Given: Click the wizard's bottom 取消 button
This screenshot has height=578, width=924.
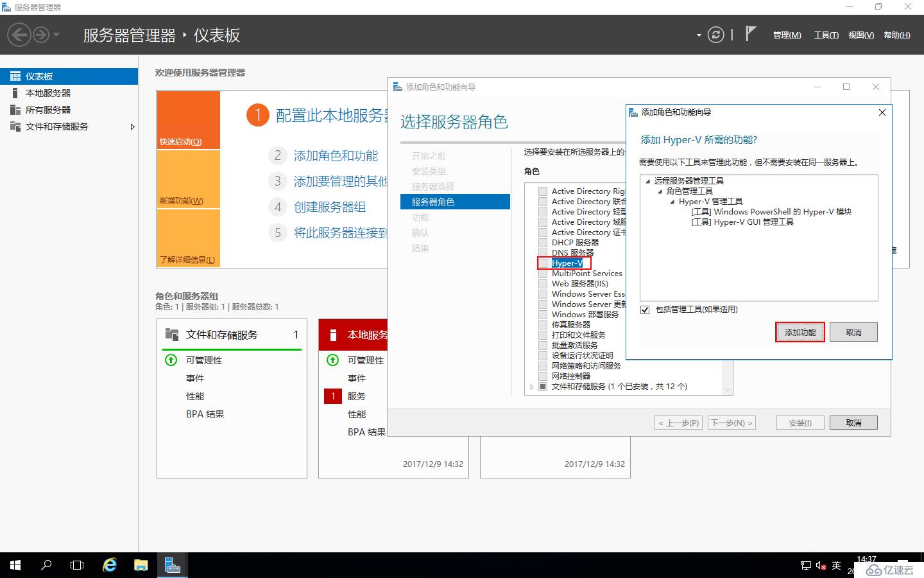Looking at the screenshot, I should pyautogui.click(x=853, y=423).
